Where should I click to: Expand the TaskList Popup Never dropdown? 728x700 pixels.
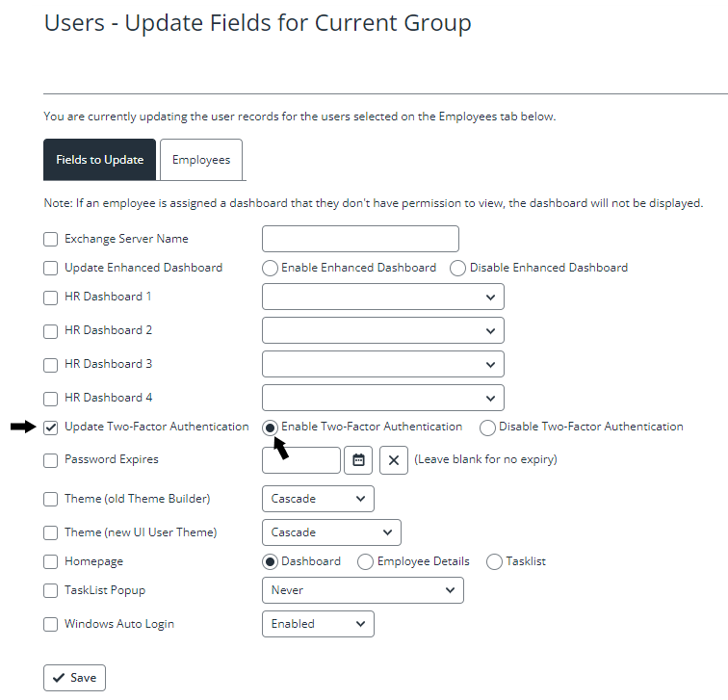(x=363, y=590)
